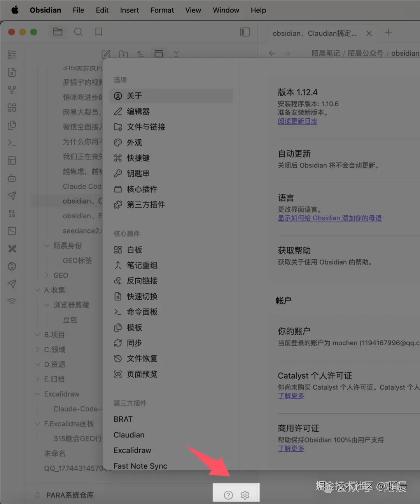Click the collapse-all icon in file explorer toolbar

point(176,54)
